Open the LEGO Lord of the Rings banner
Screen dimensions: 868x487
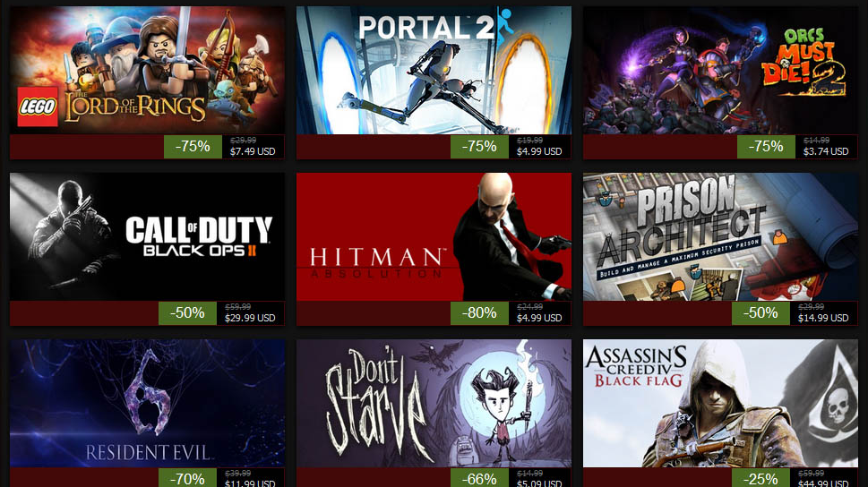pos(147,71)
